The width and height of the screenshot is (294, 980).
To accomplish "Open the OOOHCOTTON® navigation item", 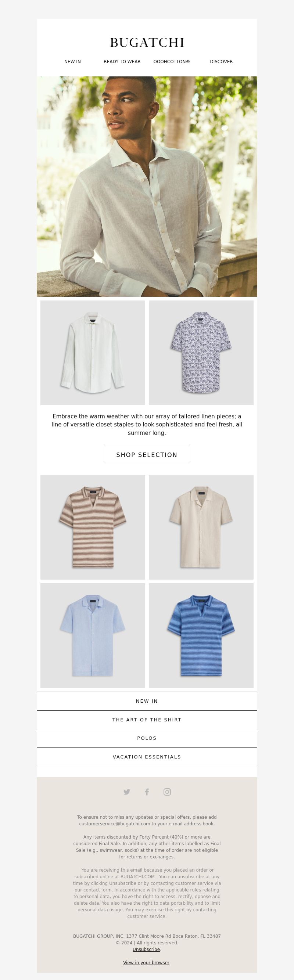I will coord(172,62).
